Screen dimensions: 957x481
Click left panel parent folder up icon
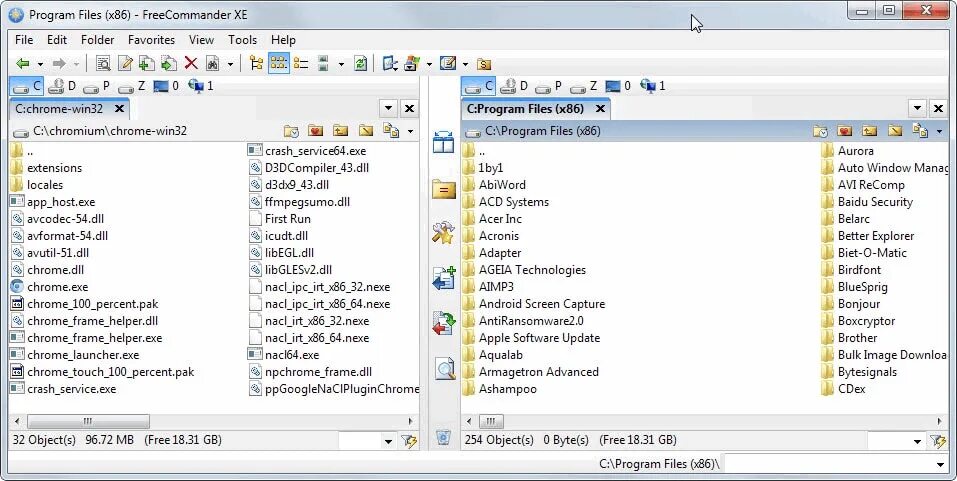(x=341, y=131)
